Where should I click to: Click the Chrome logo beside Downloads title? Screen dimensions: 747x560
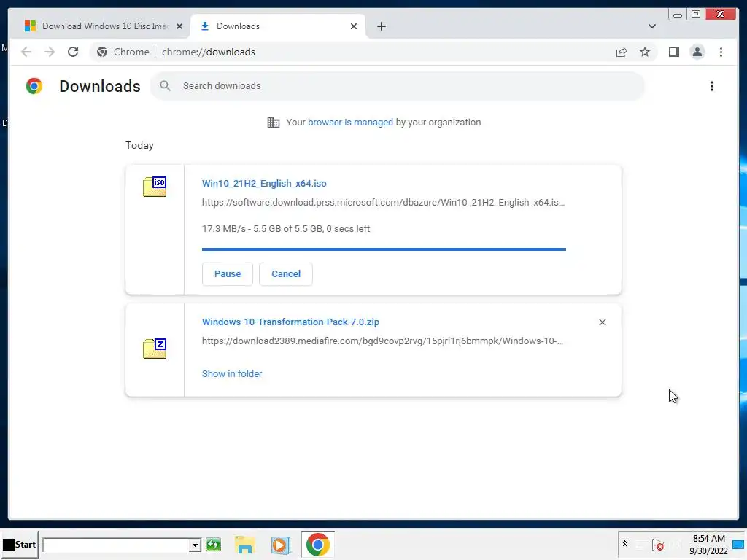(x=34, y=86)
